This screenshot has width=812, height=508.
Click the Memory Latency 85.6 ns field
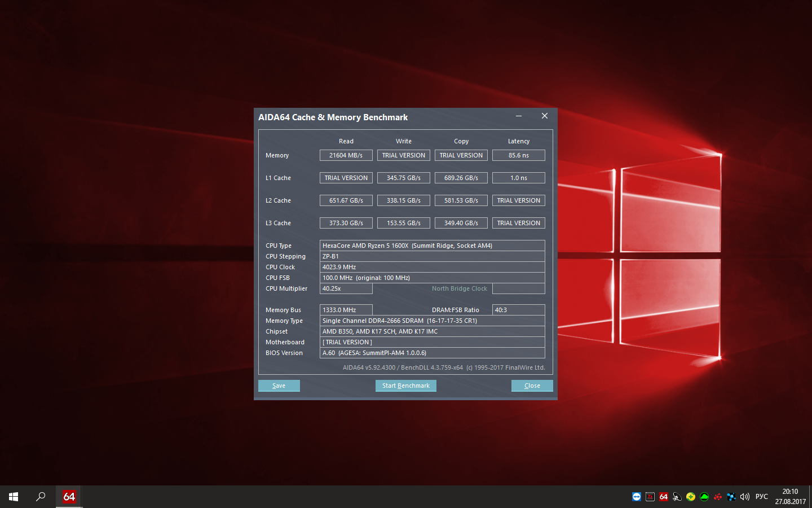tap(518, 155)
